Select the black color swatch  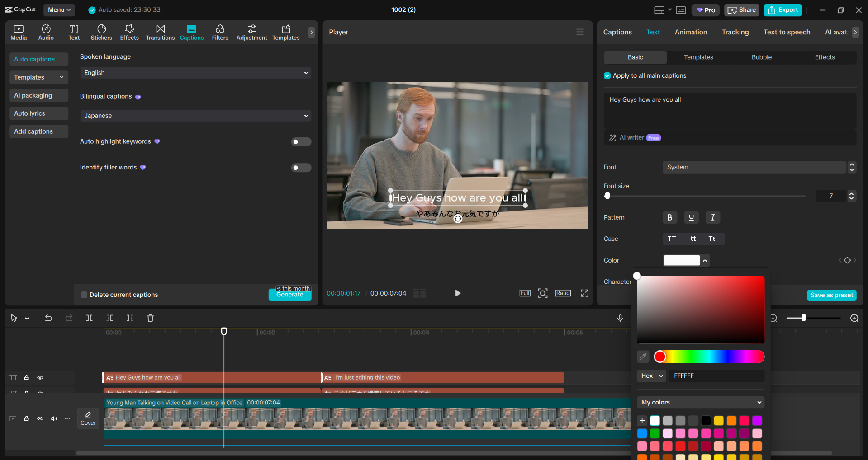coord(706,421)
